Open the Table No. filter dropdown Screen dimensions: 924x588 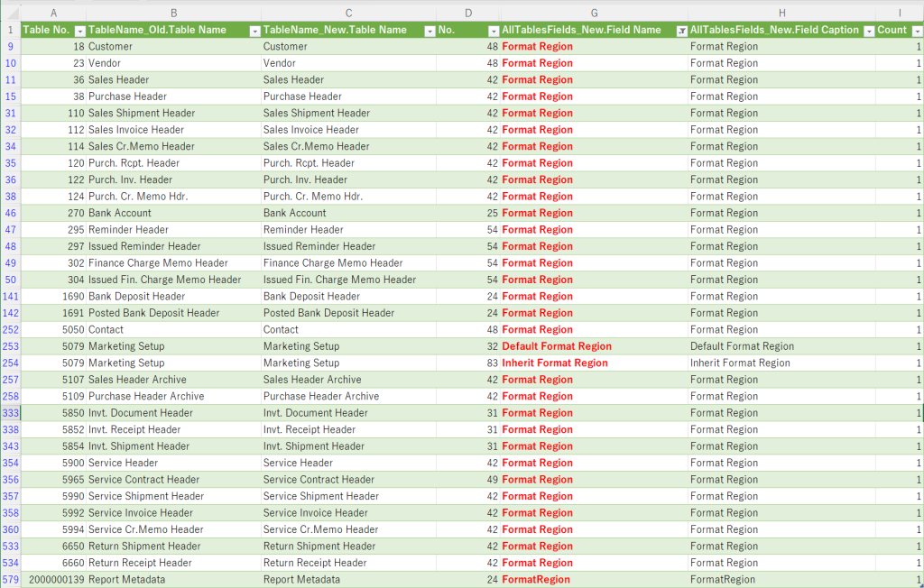[x=80, y=32]
